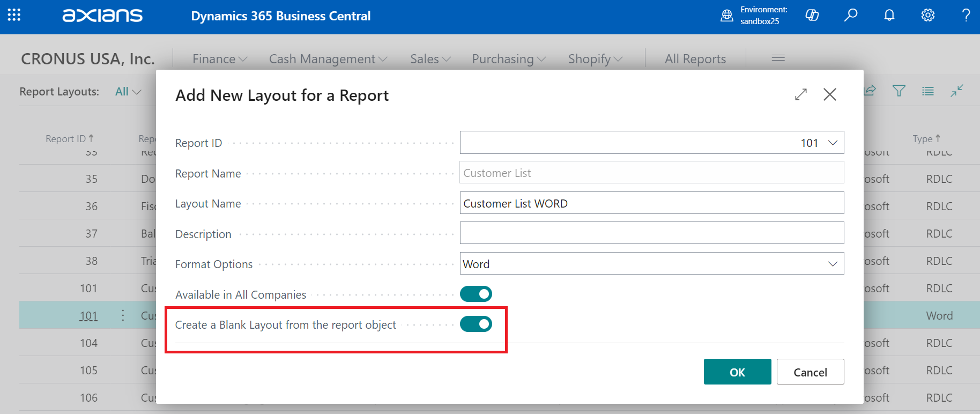Image resolution: width=980 pixels, height=414 pixels.
Task: Click the environment globe icon
Action: pyautogui.click(x=726, y=16)
